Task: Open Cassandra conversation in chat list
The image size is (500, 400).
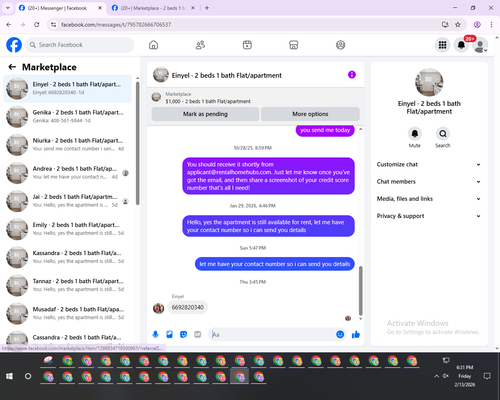Action: [x=67, y=338]
